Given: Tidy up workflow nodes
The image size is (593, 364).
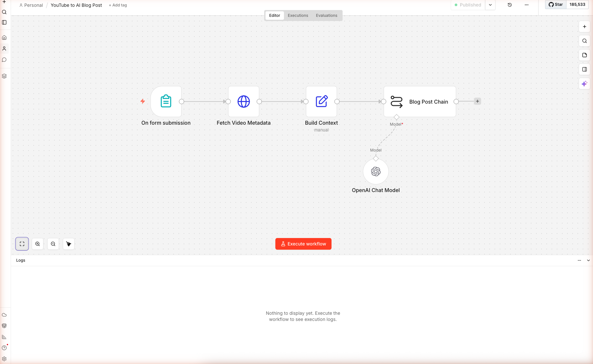Looking at the screenshot, I should pos(69,244).
